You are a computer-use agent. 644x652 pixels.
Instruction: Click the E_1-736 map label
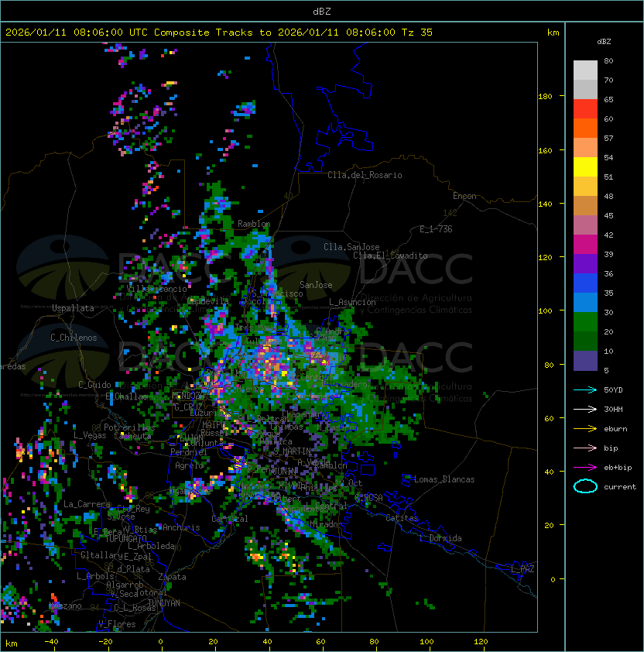click(436, 229)
